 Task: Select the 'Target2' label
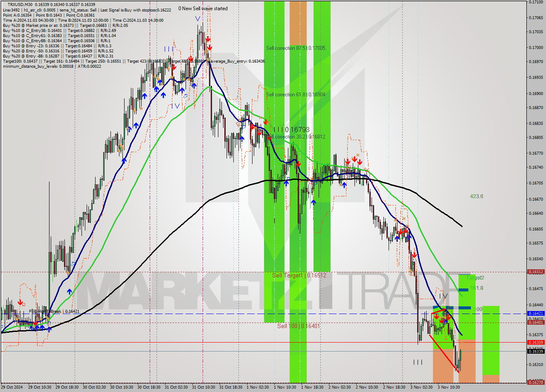coord(475,278)
